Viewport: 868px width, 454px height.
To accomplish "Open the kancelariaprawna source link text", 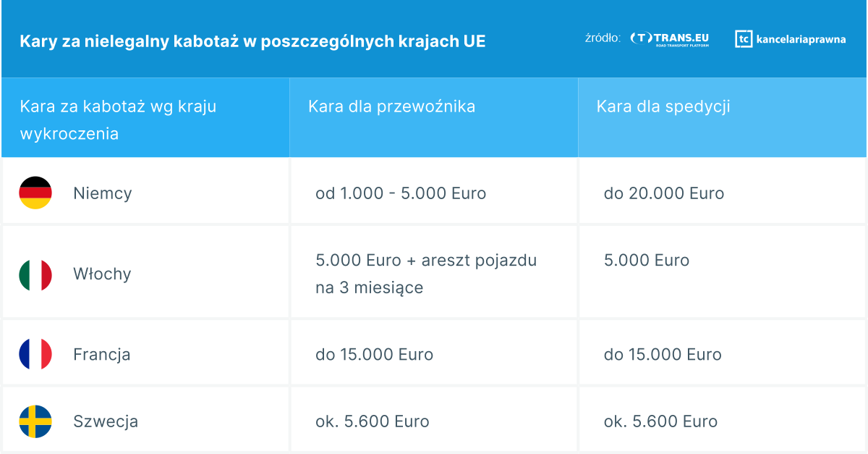I will 801,40.
